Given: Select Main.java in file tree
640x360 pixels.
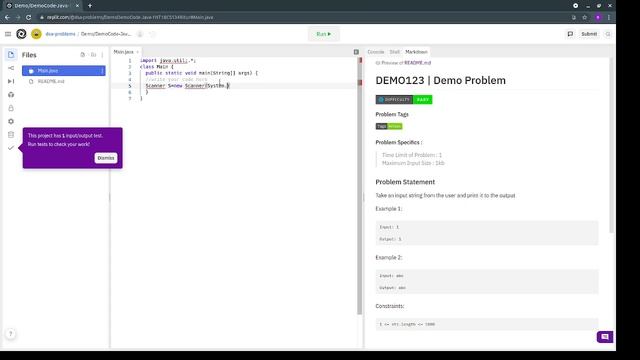Looking at the screenshot, I should (64, 71).
